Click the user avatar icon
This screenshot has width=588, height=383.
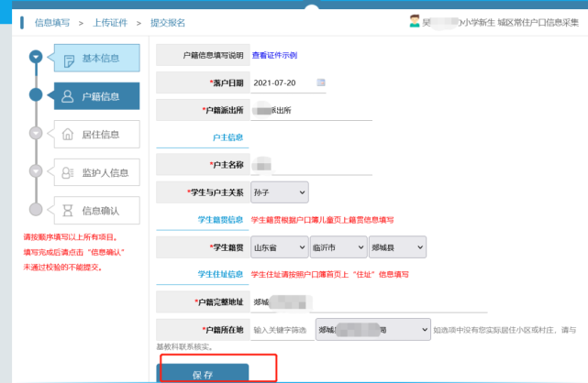pyautogui.click(x=415, y=21)
